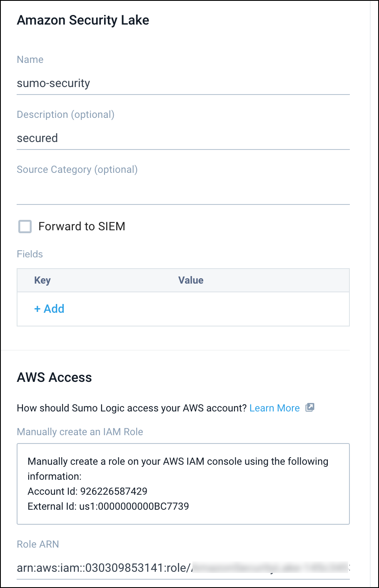Click the Description (optional) label
Image resolution: width=379 pixels, height=588 pixels.
tap(65, 115)
